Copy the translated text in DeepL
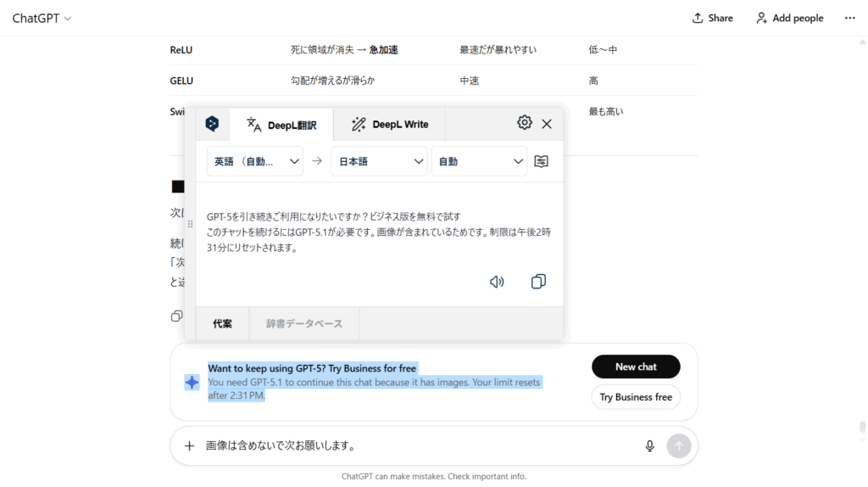This screenshot has width=868, height=487. click(x=538, y=282)
